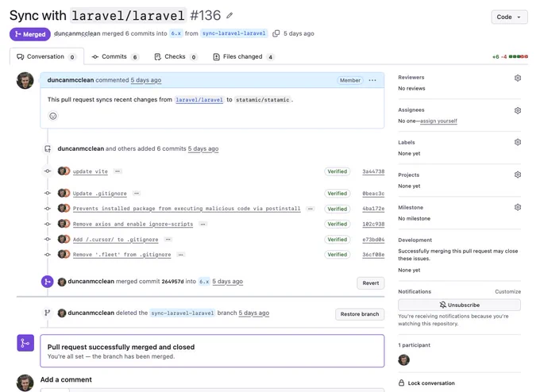Open commit hash e73bd04
The width and height of the screenshot is (540, 392).
(x=373, y=240)
